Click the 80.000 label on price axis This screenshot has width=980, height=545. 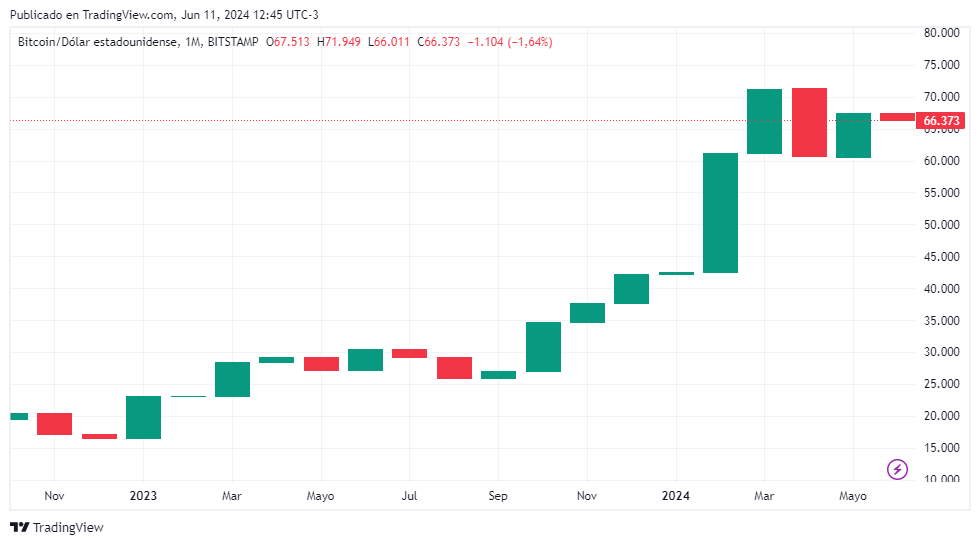click(x=940, y=33)
